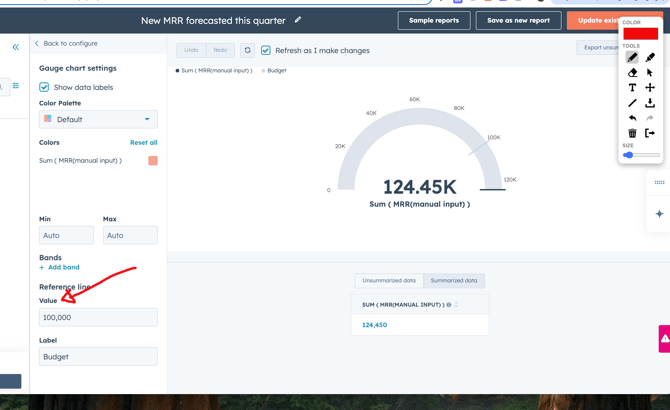670x410 pixels.
Task: Collapse sidebar with double chevron icon
Action: tap(15, 47)
